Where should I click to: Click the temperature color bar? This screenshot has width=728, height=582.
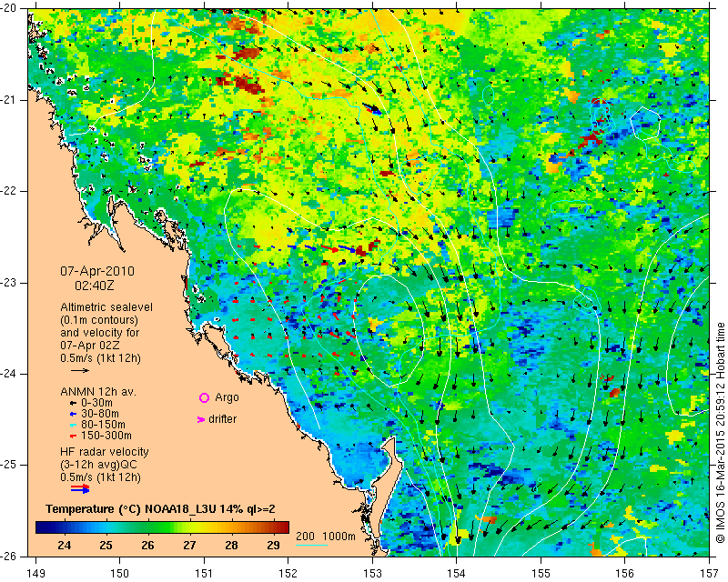coord(162,527)
